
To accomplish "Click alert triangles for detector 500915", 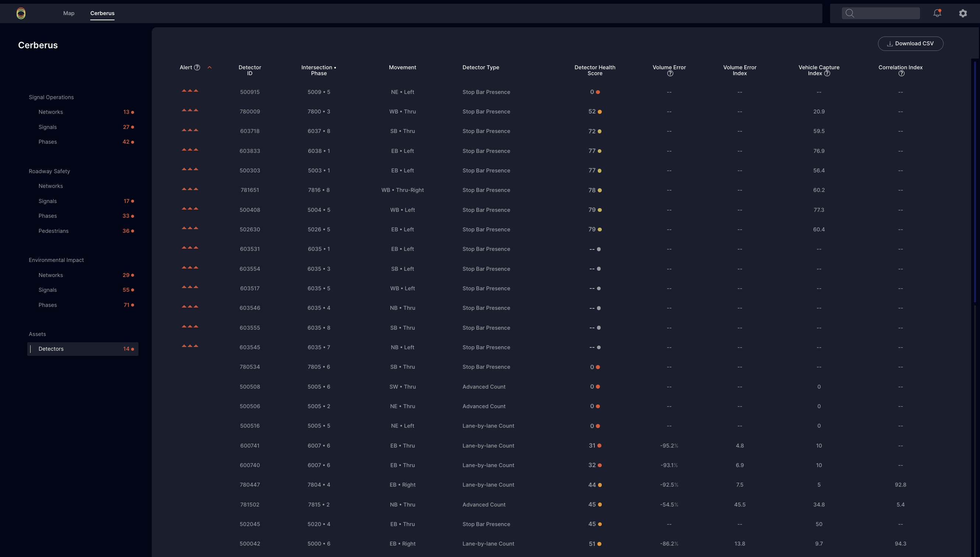I will tap(190, 91).
